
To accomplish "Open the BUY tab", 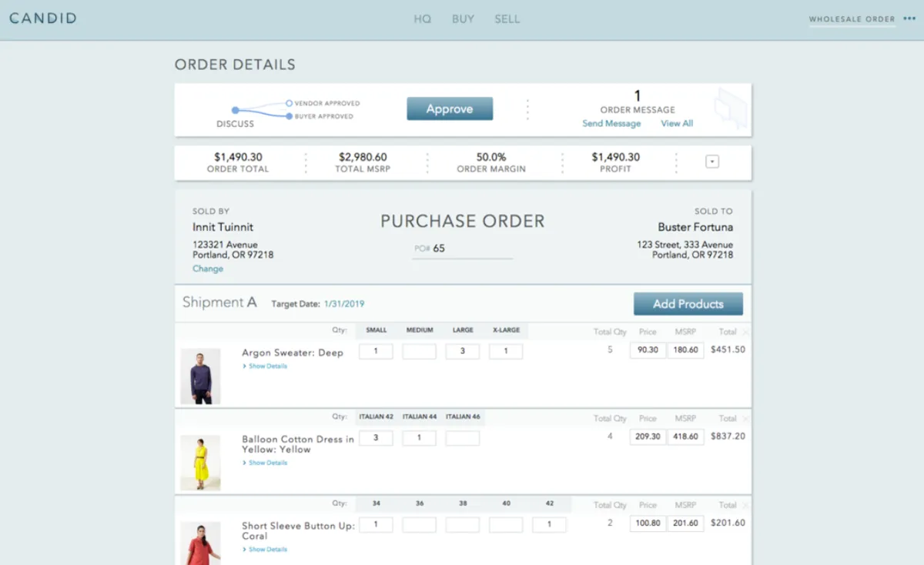I will 463,19.
